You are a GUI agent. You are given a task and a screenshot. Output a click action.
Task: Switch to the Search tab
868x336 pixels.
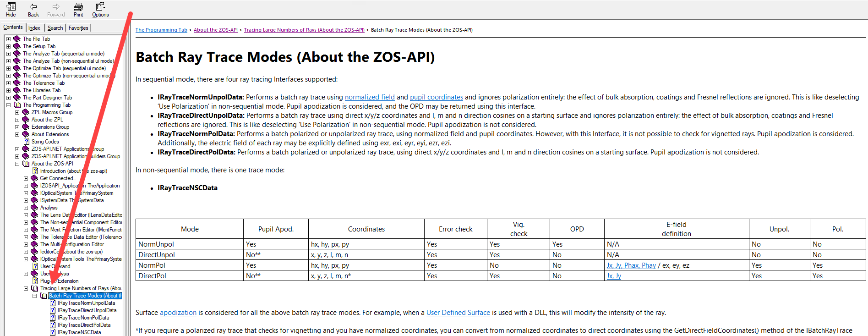[x=55, y=28]
